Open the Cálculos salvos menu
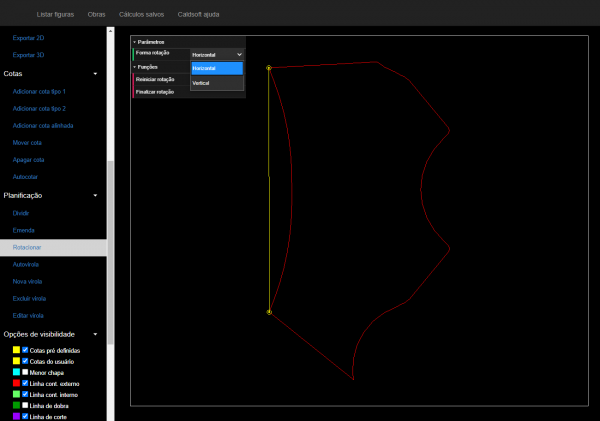Screen dimensions: 600x421 141,16
